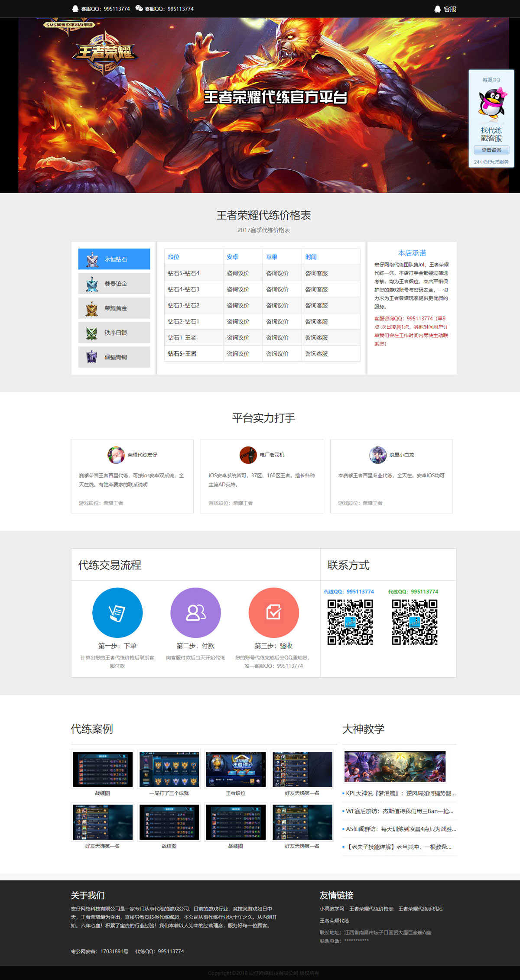Open the 王者段位 case thumbnail
The image size is (520, 980).
click(x=236, y=769)
